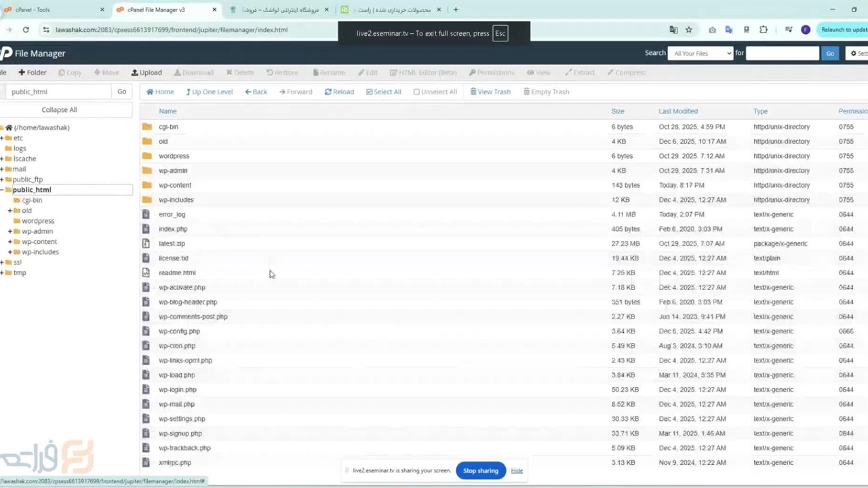Screen dimensions: 868x488
Task: Click the latest.zip archive file icon
Action: pyautogui.click(x=146, y=243)
